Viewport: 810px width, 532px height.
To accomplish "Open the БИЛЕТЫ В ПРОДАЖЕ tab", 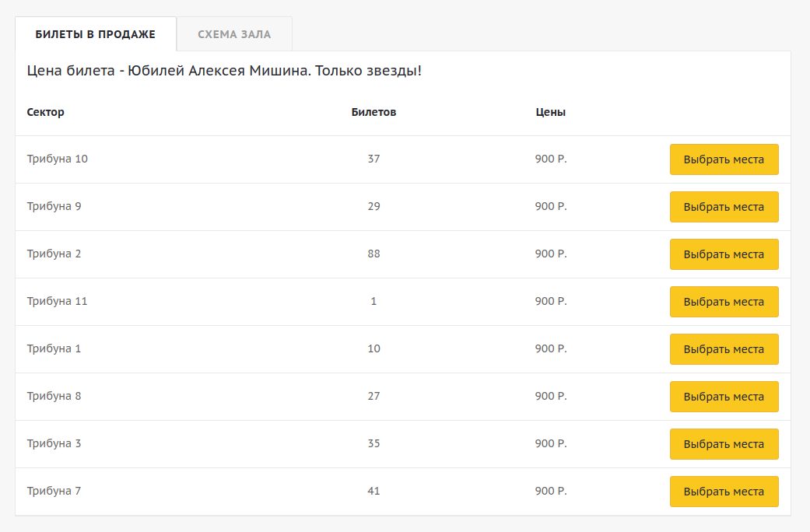I will pyautogui.click(x=96, y=34).
